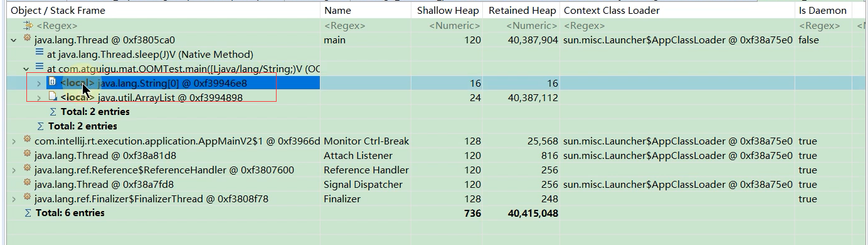
Task: Click retained heap value 25,568
Action: tap(542, 141)
